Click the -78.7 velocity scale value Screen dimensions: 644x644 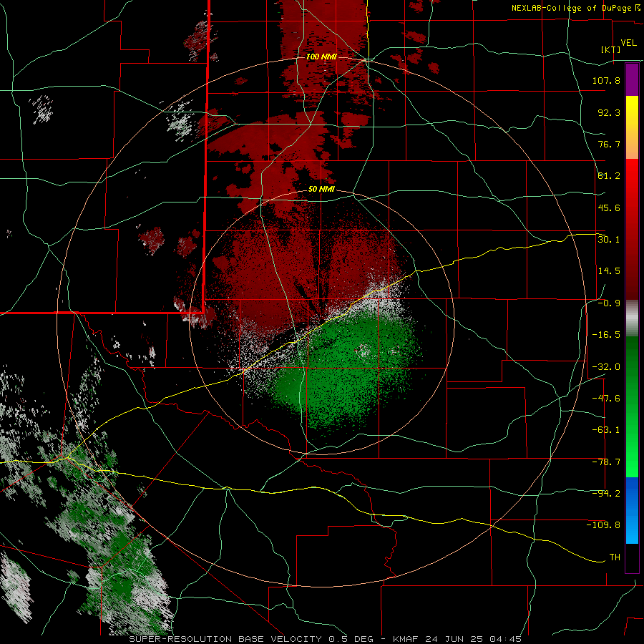click(606, 462)
